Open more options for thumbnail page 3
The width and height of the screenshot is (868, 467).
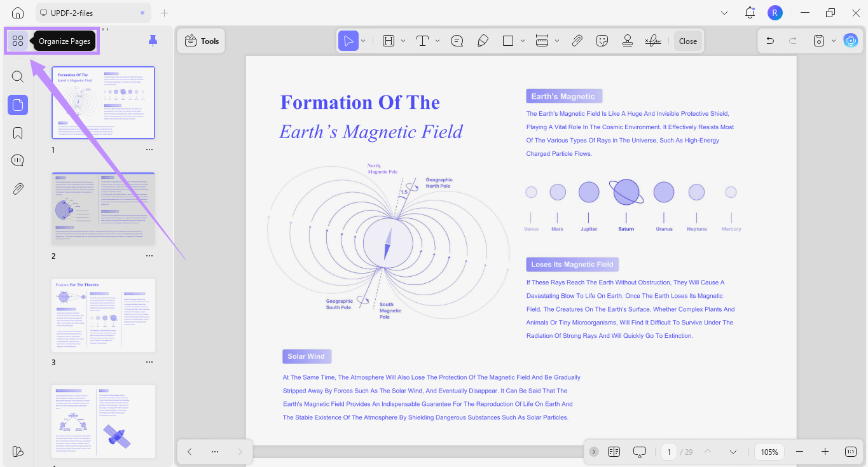149,363
